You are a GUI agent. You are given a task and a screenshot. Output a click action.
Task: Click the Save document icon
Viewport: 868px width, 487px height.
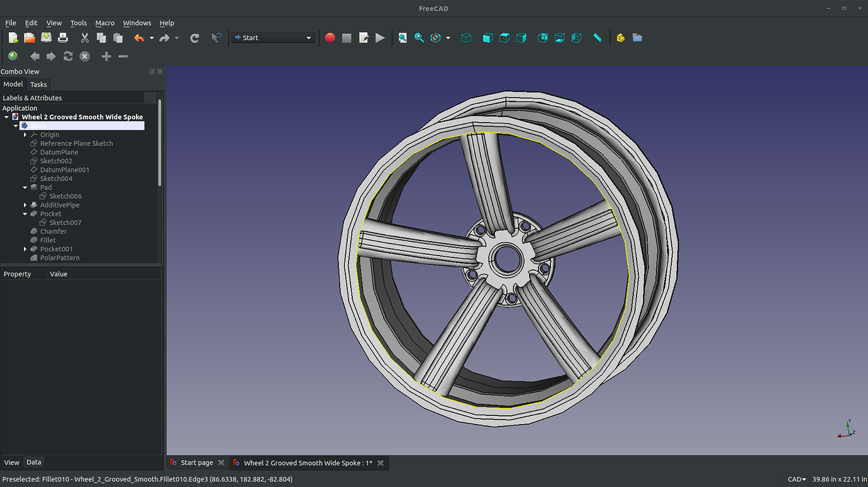tap(47, 38)
